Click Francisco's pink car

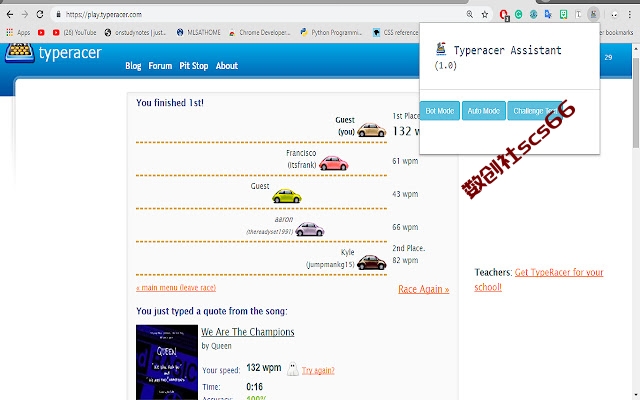click(333, 163)
